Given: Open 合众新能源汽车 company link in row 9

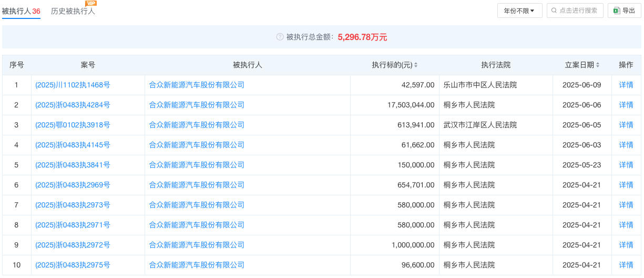Looking at the screenshot, I should coord(197,245).
